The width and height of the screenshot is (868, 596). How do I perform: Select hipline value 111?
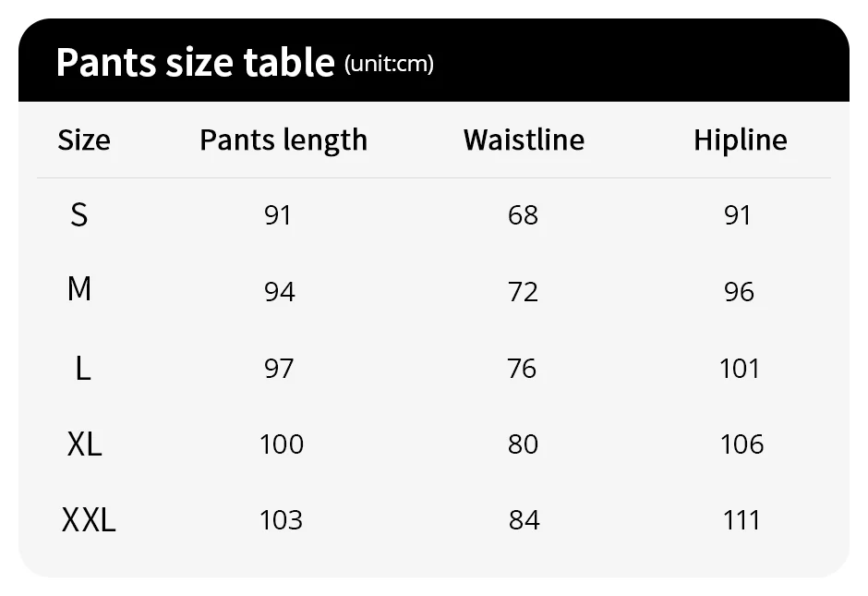tap(741, 520)
